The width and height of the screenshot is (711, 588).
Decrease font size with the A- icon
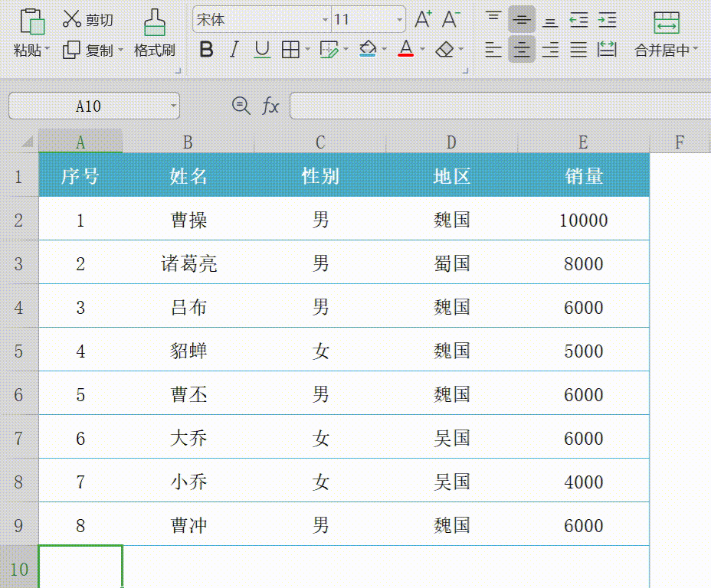pos(451,20)
